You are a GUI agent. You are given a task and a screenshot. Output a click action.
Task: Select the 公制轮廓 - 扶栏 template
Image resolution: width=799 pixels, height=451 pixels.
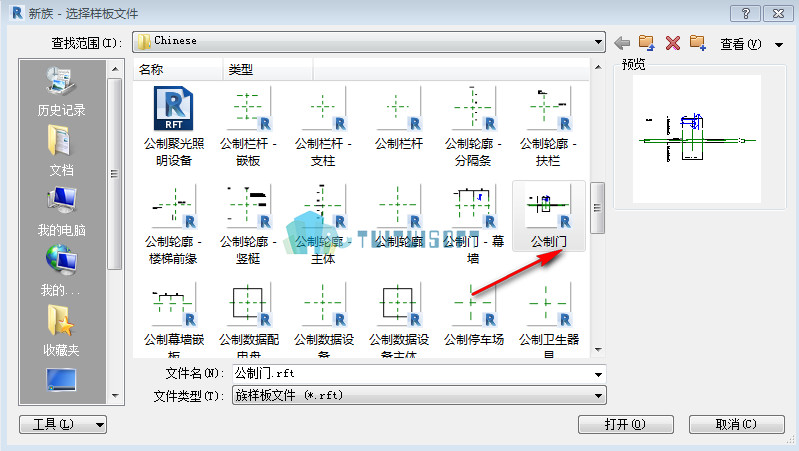pos(548,127)
